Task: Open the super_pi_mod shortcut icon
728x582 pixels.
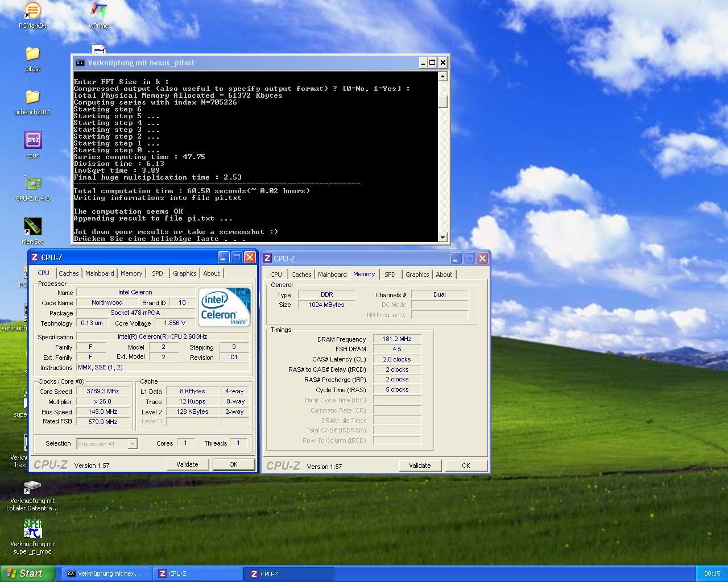Action: coord(32,537)
